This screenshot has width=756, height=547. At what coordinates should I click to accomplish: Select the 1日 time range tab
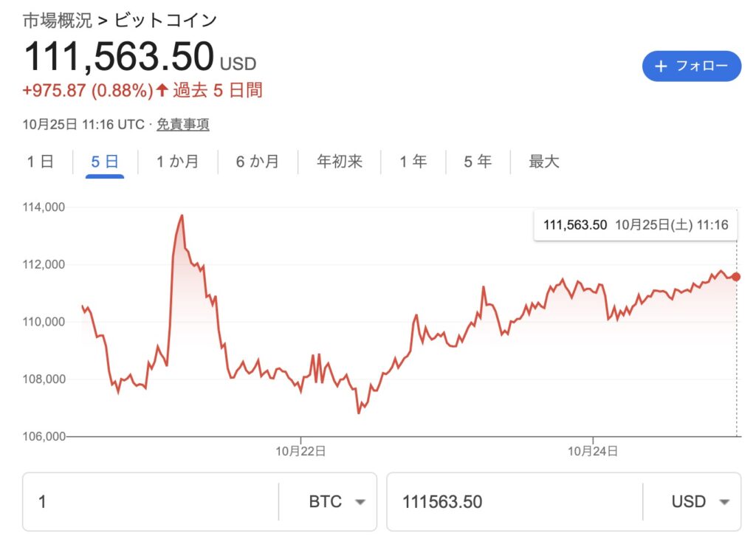coord(41,162)
